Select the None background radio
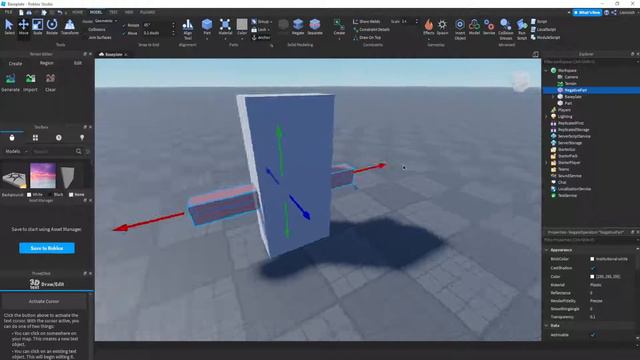Viewport: 640px width, 360px height. coord(71,195)
